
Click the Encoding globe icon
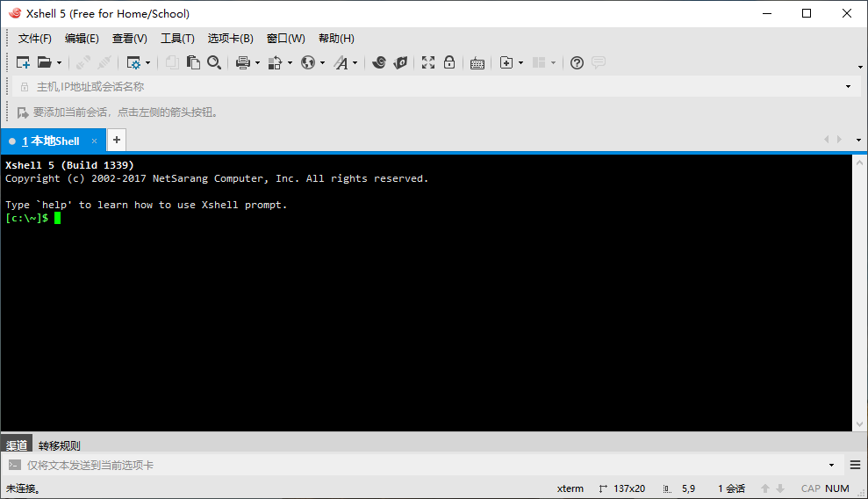tap(308, 62)
